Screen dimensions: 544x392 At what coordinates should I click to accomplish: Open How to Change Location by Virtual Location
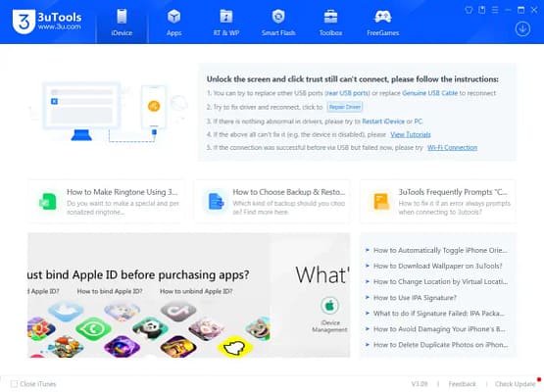point(440,281)
